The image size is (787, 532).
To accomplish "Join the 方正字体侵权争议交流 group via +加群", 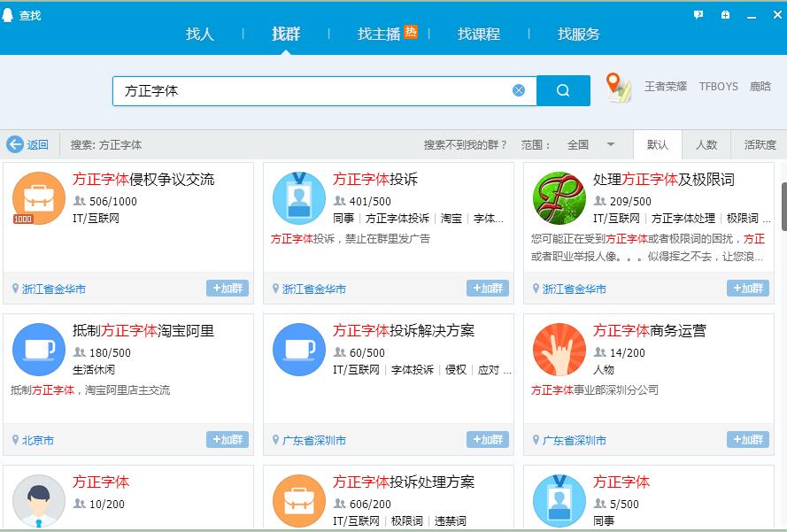I will [228, 288].
